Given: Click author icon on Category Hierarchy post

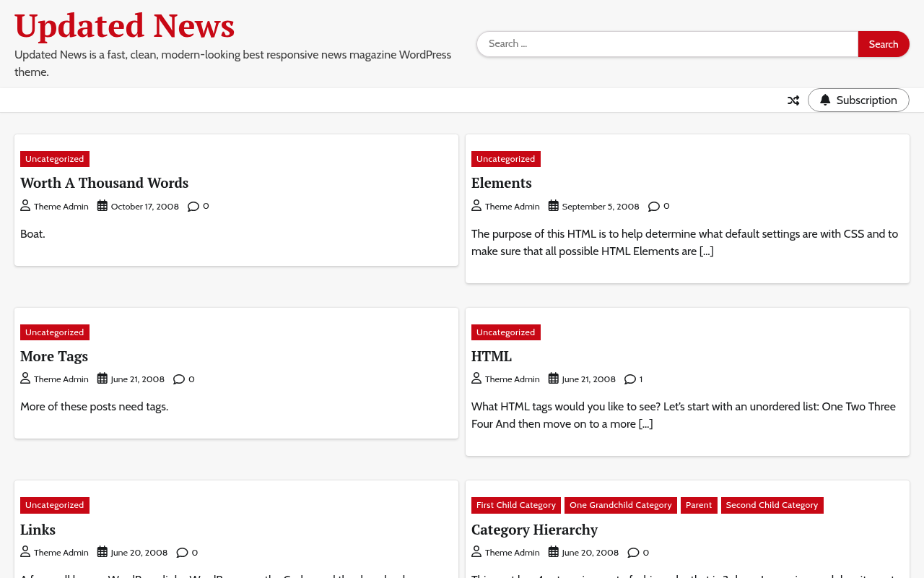Looking at the screenshot, I should (x=476, y=552).
